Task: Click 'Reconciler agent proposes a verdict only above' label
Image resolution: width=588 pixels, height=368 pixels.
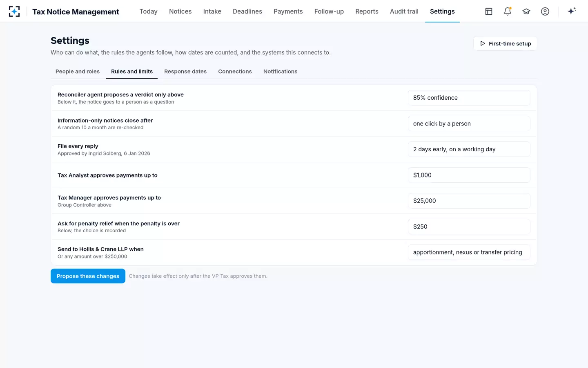Action: click(120, 94)
